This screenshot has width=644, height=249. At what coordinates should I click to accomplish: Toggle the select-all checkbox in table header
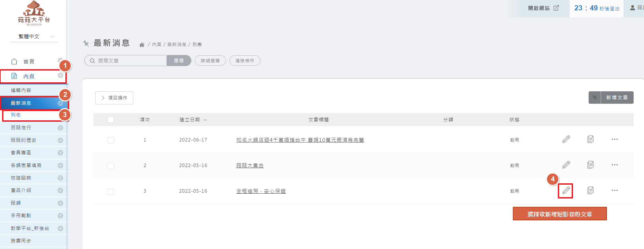(x=111, y=120)
